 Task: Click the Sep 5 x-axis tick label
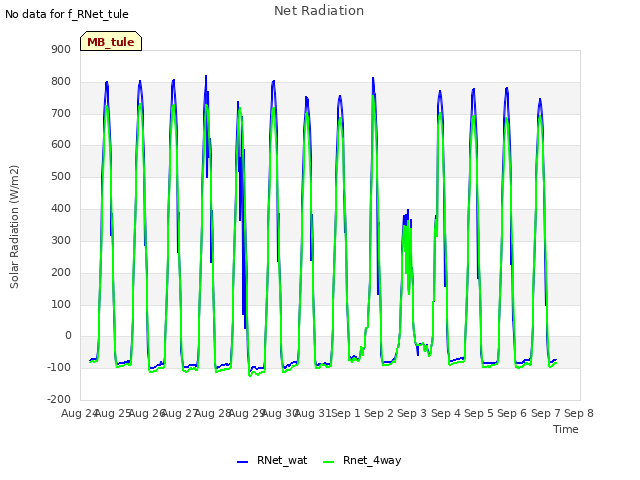(x=479, y=413)
